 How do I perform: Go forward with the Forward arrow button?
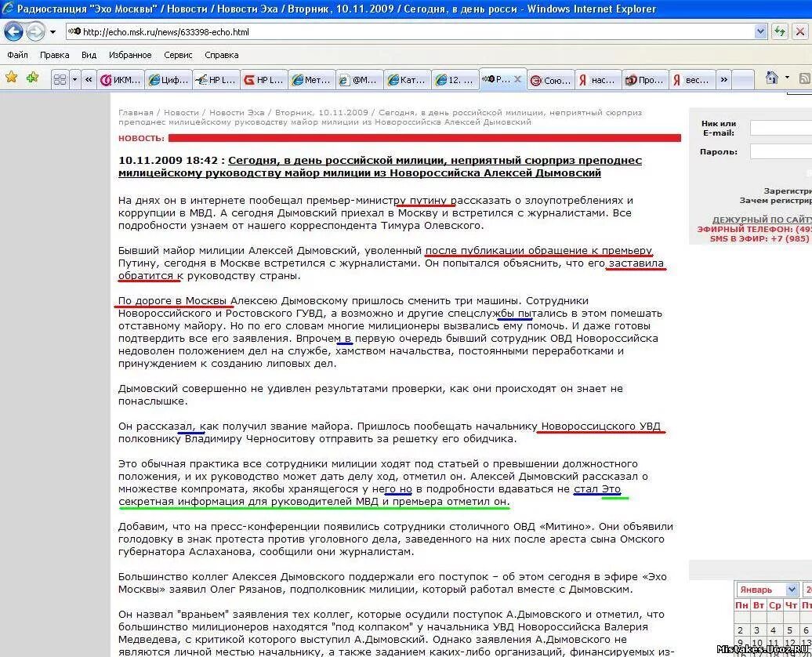35,31
